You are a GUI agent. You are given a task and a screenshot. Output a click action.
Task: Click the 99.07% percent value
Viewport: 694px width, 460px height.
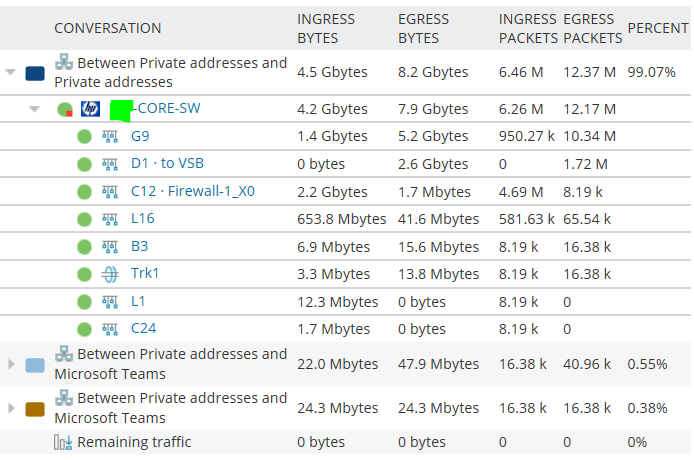(x=652, y=72)
